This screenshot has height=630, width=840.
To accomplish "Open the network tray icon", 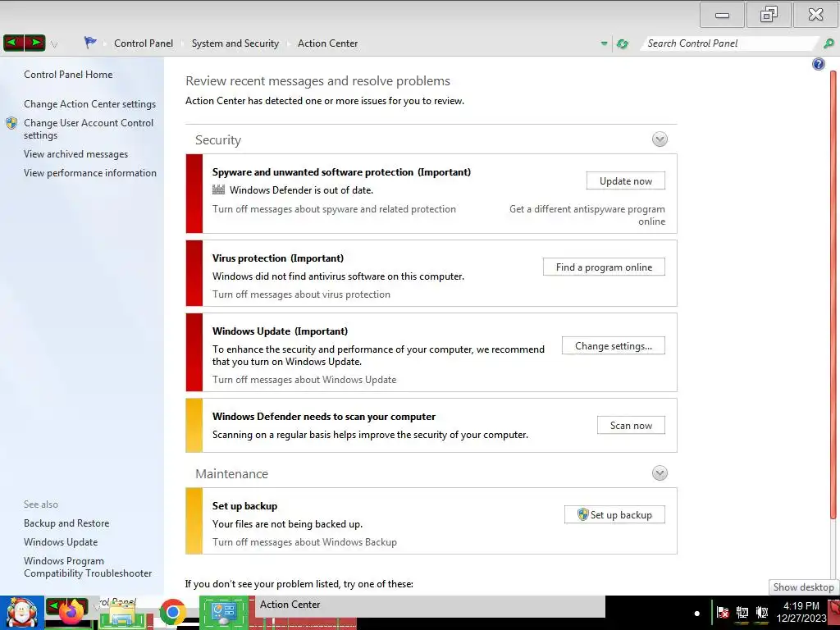I will [742, 612].
